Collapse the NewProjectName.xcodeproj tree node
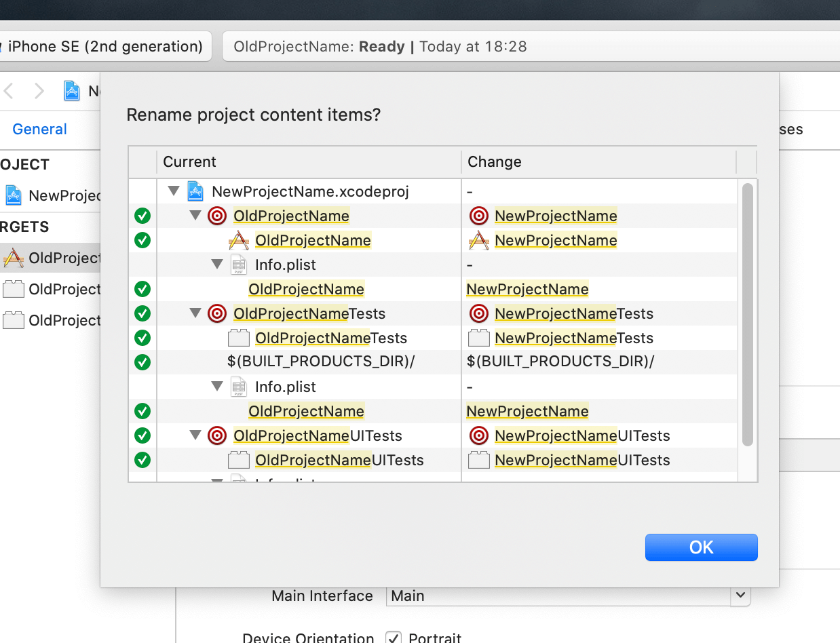Viewport: 840px width, 643px height. tap(174, 191)
